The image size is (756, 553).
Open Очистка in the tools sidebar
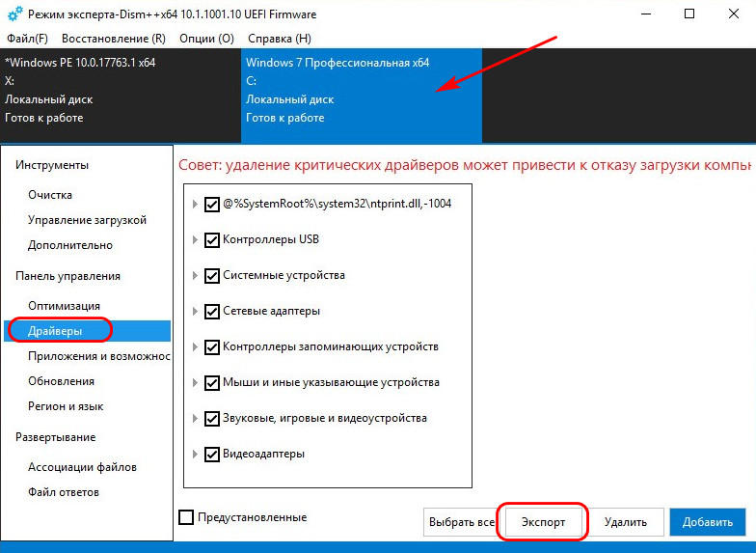50,195
